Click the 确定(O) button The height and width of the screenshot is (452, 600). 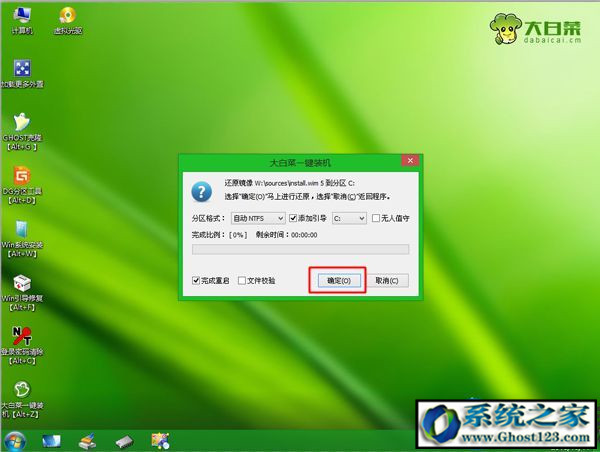pos(337,281)
